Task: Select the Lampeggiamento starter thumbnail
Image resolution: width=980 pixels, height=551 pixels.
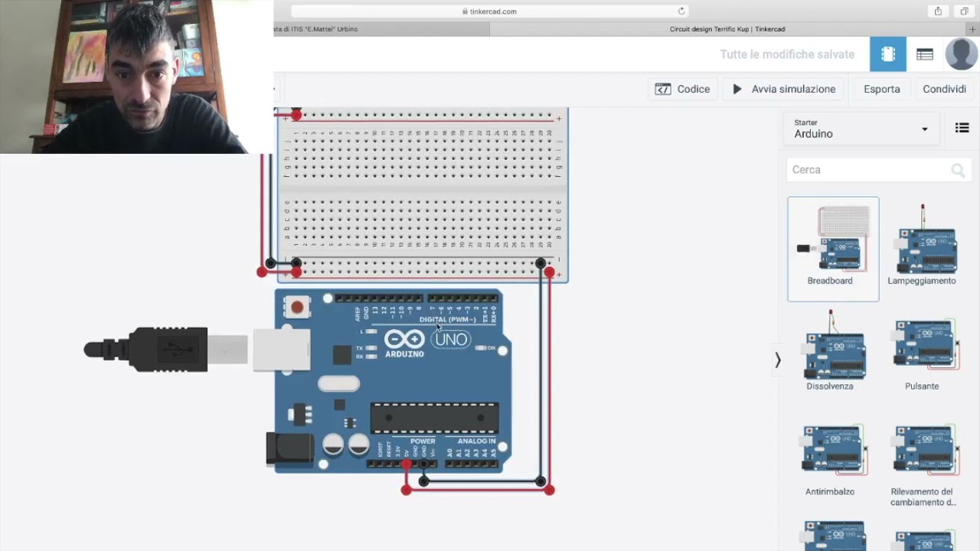Action: coord(922,245)
